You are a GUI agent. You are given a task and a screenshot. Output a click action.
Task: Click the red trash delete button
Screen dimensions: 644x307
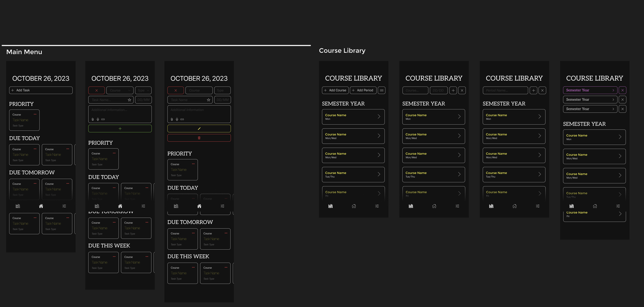tap(199, 138)
